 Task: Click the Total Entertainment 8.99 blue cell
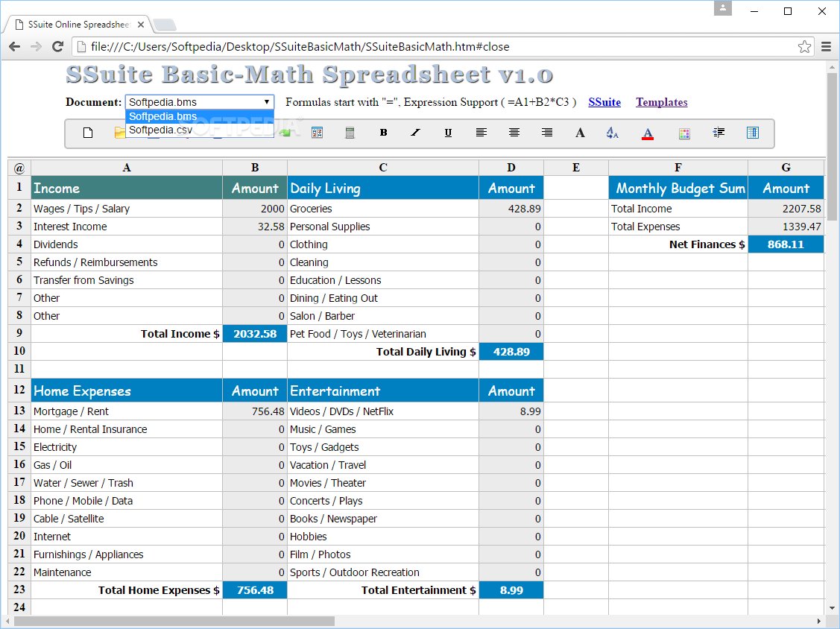click(511, 590)
